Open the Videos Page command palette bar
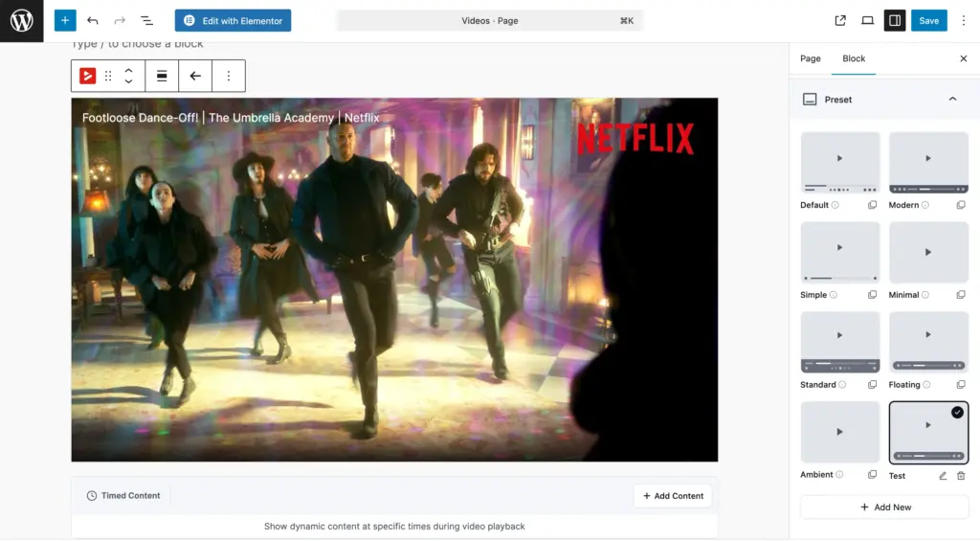980x541 pixels. click(x=489, y=21)
